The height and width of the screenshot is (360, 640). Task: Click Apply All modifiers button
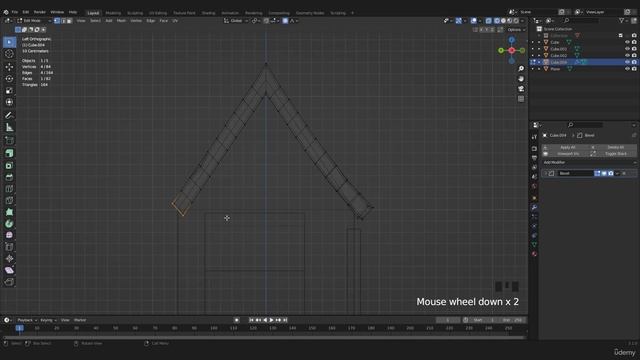(x=565, y=147)
